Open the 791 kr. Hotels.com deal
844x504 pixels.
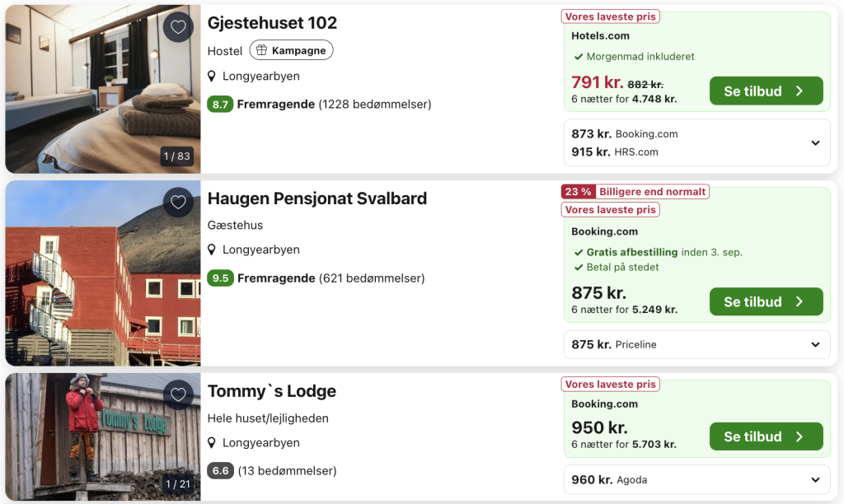point(766,91)
